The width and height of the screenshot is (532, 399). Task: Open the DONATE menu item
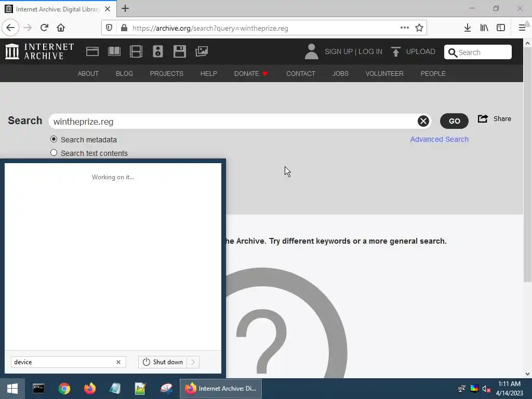coord(251,74)
